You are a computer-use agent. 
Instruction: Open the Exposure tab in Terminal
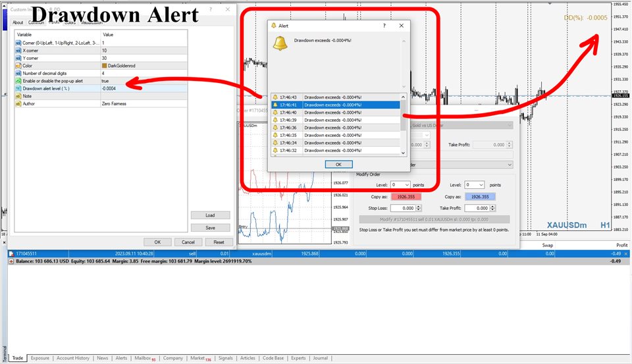[40, 358]
